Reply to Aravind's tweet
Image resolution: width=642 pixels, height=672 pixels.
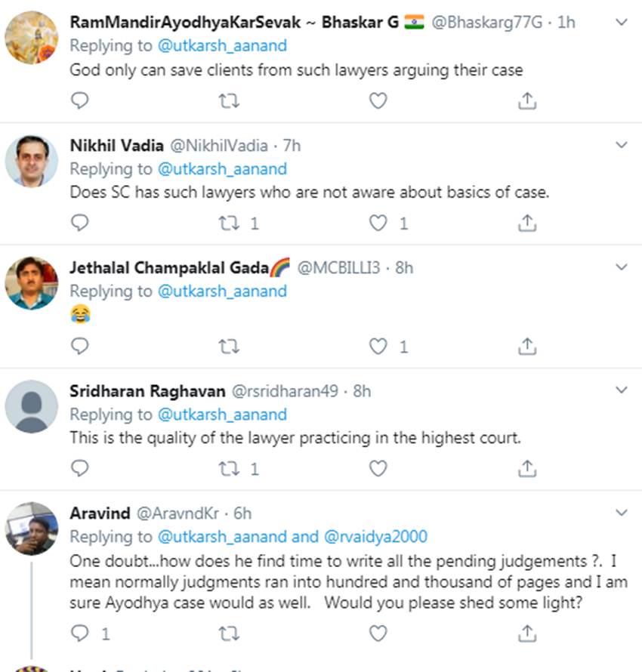point(79,633)
